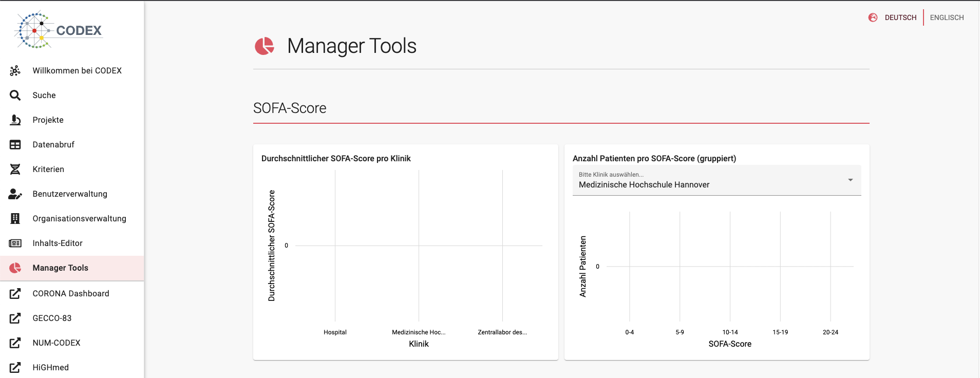
Task: Navigate to Datenabruf
Action: tap(72, 145)
